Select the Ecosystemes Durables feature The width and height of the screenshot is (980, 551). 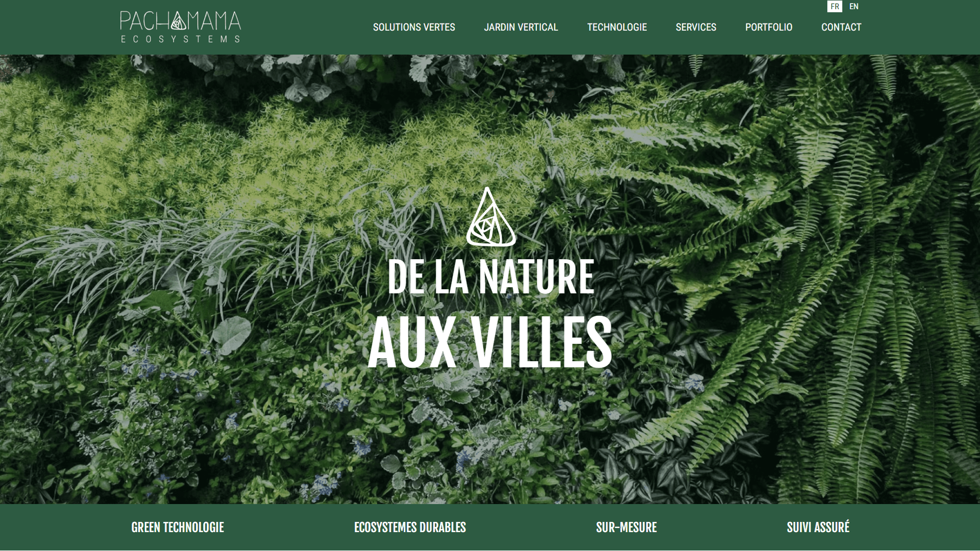[x=410, y=528]
